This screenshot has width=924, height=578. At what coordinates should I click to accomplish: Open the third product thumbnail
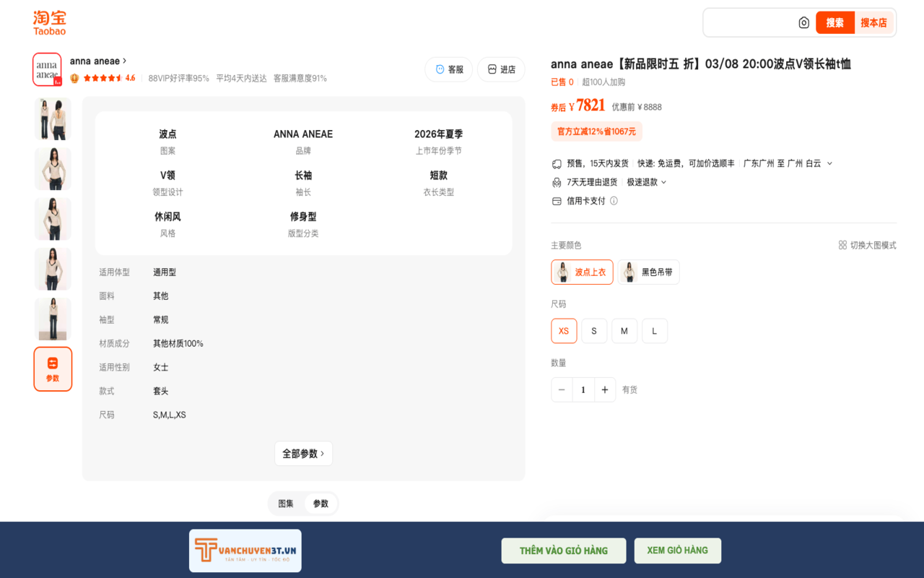pos(53,219)
